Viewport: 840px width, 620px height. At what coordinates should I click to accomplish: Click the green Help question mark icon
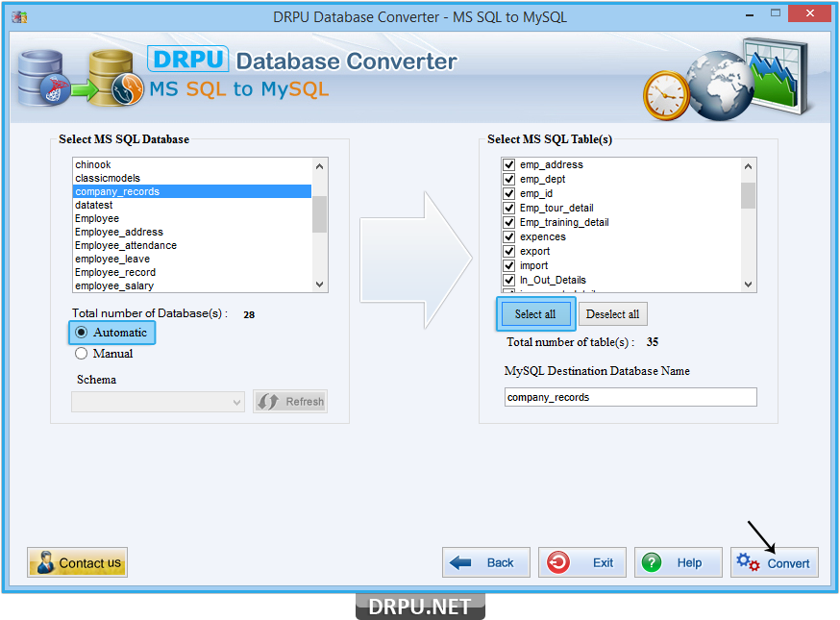pyautogui.click(x=652, y=562)
